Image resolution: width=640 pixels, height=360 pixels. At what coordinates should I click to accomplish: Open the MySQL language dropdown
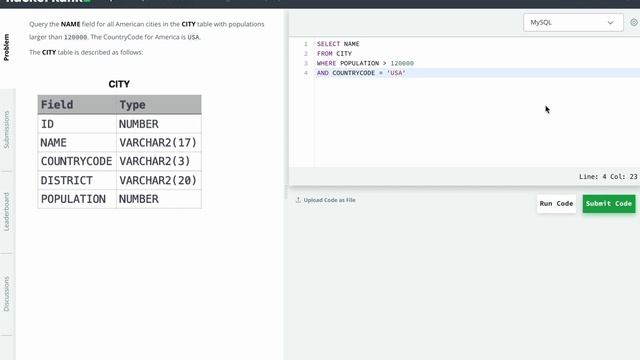tap(573, 22)
